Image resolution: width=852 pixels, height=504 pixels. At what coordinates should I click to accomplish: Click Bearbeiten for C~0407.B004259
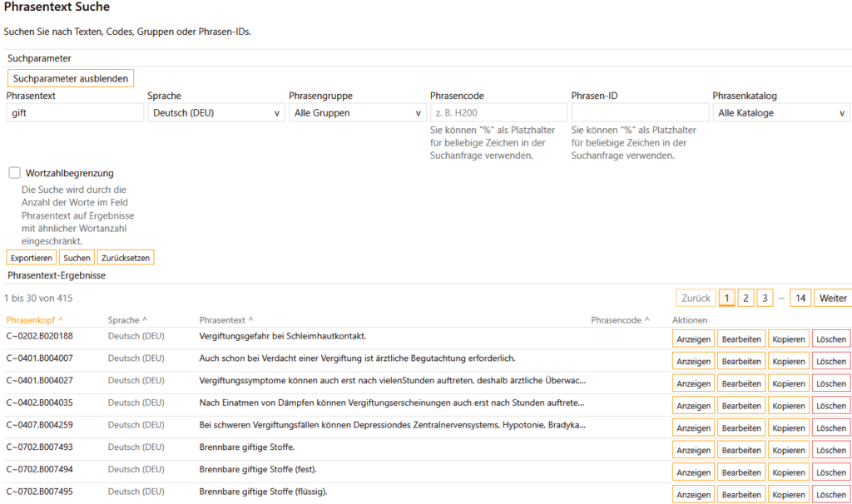741,428
